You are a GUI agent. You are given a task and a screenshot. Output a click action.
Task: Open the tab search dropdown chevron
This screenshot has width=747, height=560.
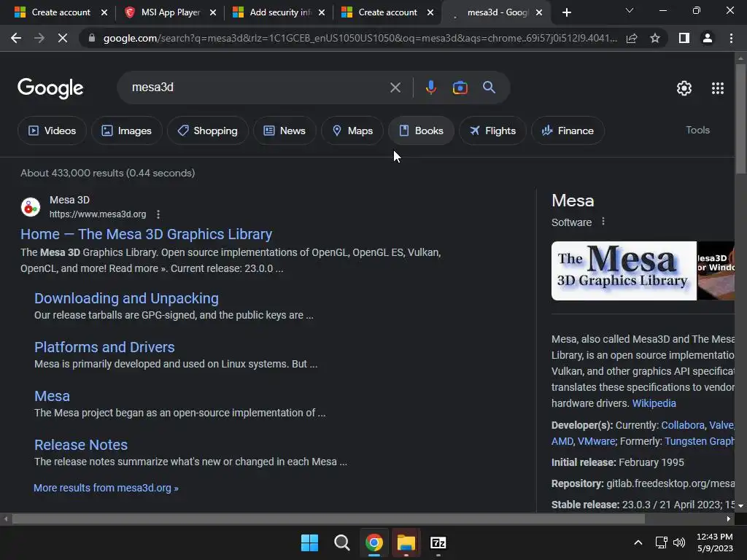coord(630,10)
